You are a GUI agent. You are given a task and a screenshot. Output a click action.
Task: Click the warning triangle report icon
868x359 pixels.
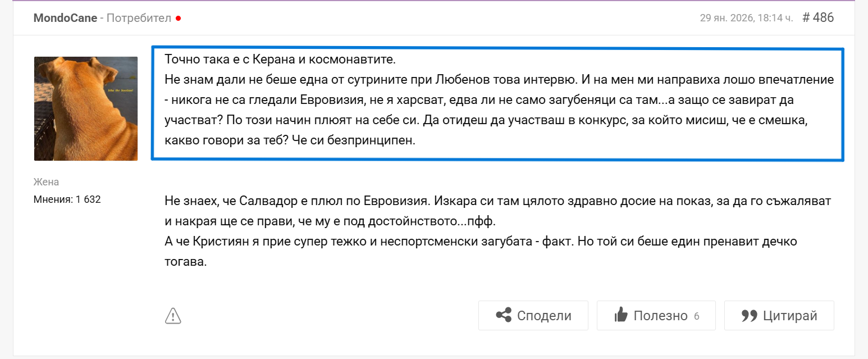click(173, 316)
